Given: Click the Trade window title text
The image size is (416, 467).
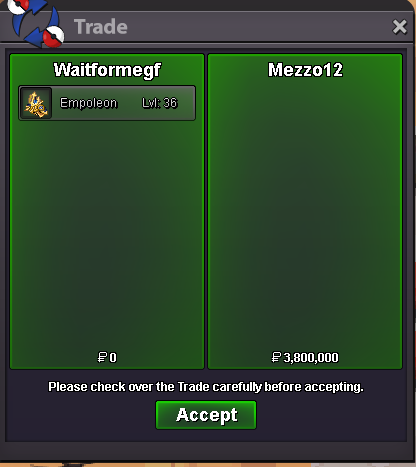Looking at the screenshot, I should tap(101, 27).
